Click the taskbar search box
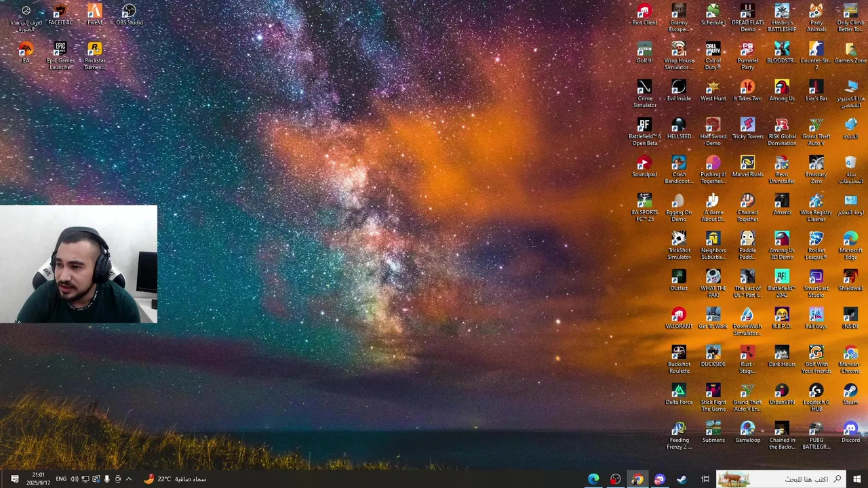The height and width of the screenshot is (488, 868). pyautogui.click(x=781, y=479)
